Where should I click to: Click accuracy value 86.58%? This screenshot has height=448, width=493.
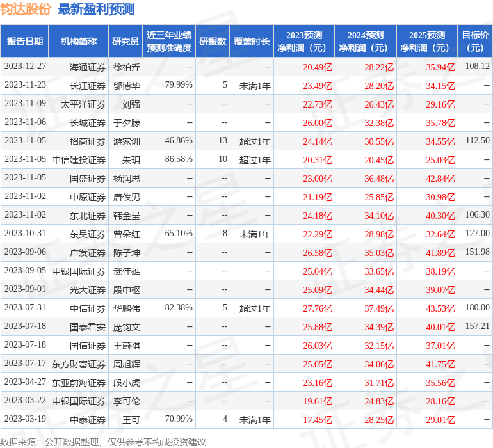(x=179, y=159)
